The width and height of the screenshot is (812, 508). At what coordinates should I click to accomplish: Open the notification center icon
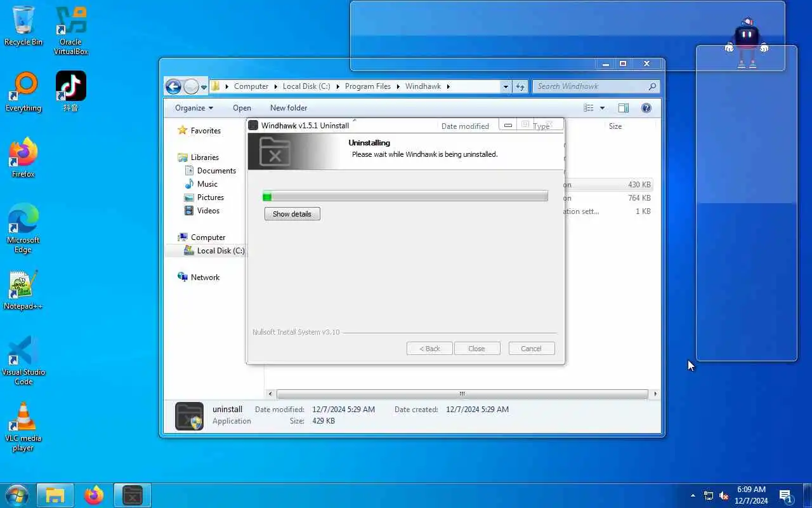click(785, 495)
